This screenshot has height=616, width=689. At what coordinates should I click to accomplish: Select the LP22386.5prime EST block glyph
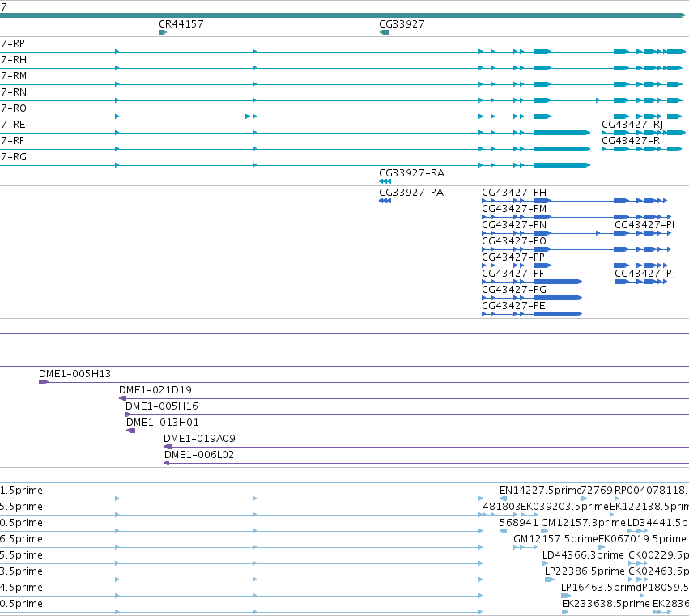(x=549, y=580)
